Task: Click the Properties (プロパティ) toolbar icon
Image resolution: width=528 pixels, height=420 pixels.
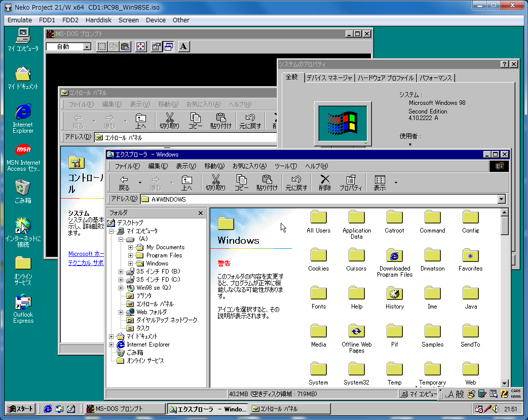Action: point(350,182)
